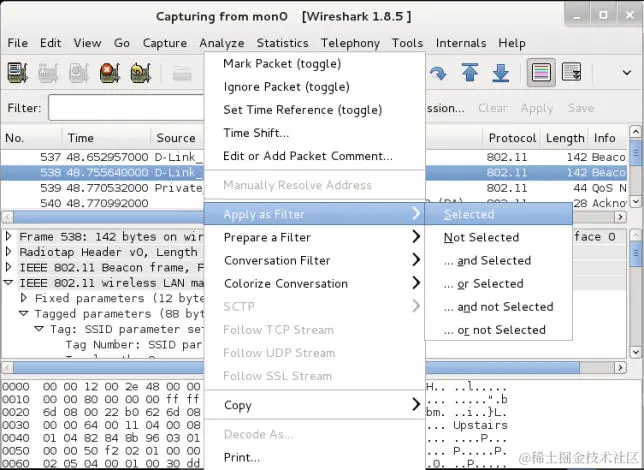Apply filter as Selected
This screenshot has height=470, width=644.
499,214
